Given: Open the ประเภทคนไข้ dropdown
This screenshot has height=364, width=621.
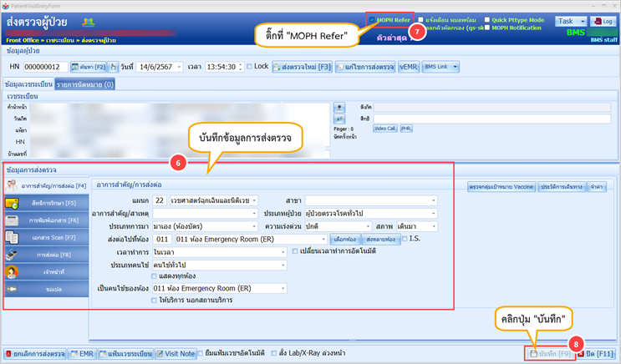Looking at the screenshot, I should point(283,265).
